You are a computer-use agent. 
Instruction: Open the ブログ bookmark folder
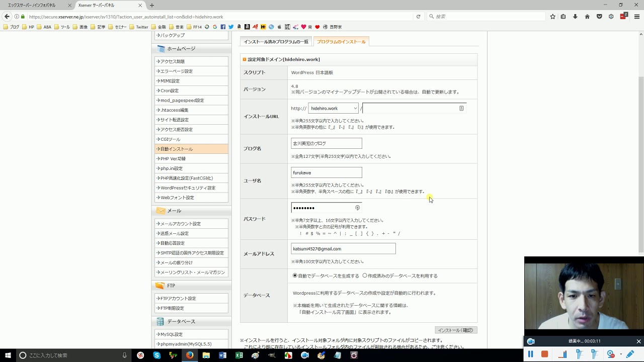click(11, 27)
